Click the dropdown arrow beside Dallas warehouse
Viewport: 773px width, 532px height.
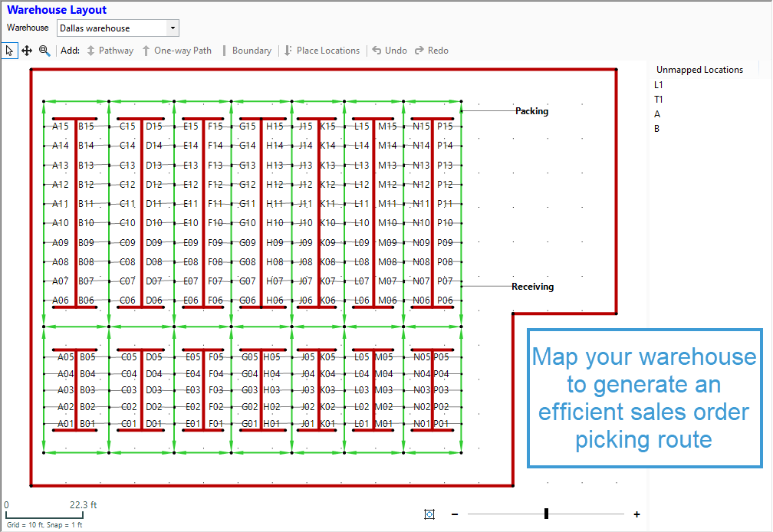point(173,28)
